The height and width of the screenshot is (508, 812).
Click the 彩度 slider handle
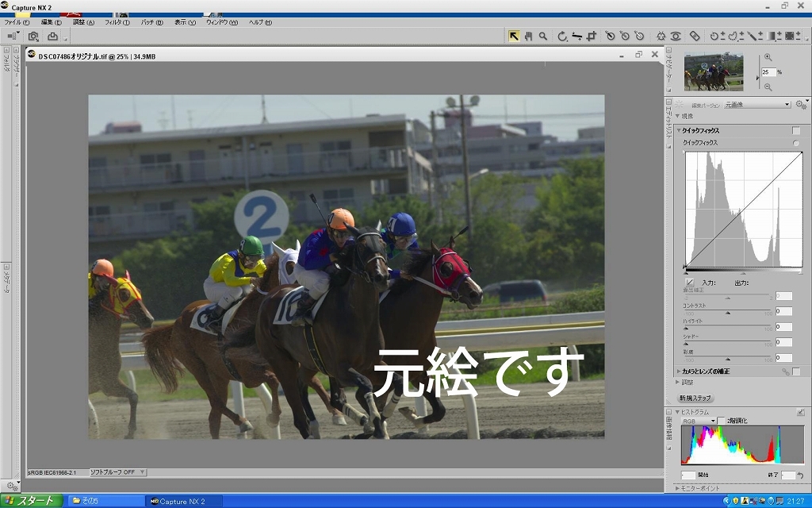click(x=728, y=360)
